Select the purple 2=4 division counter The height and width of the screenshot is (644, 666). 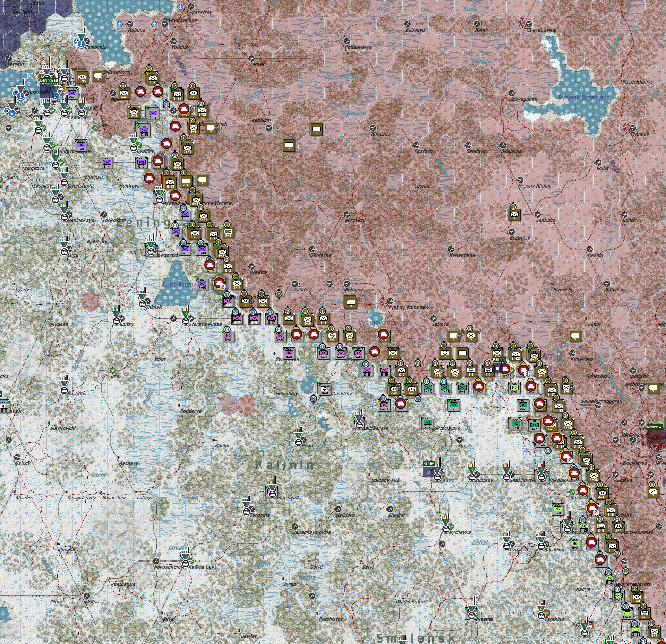pyautogui.click(x=106, y=163)
